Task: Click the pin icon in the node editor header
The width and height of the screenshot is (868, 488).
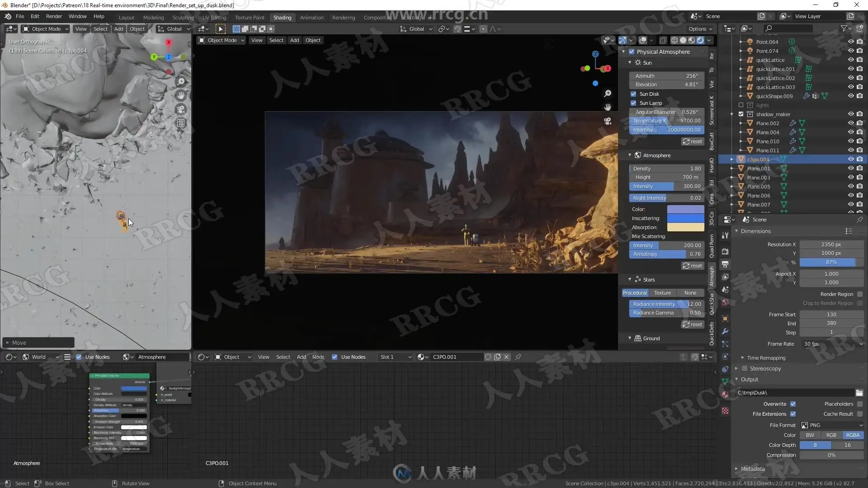Action: [518, 357]
